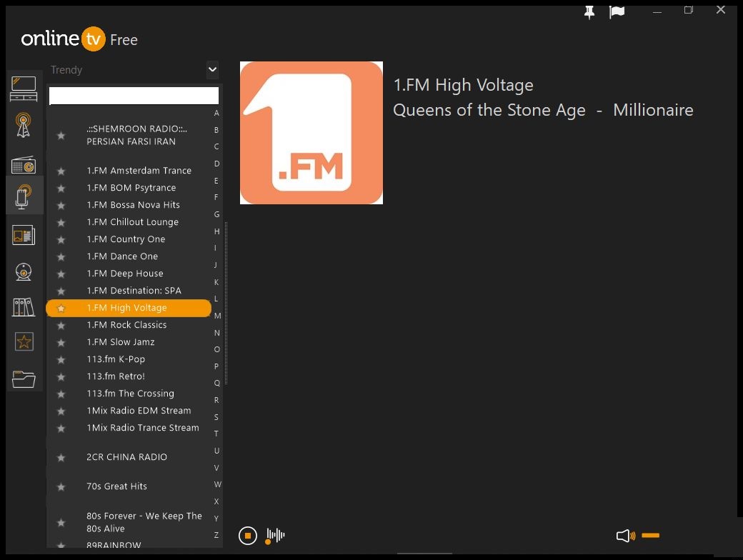Click the onlineTV Free logo
The image size is (743, 560).
(x=79, y=39)
